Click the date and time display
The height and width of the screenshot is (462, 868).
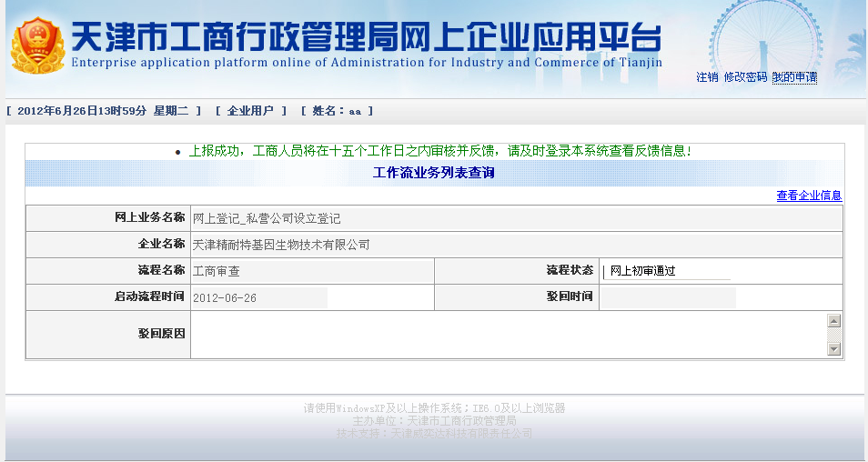pyautogui.click(x=104, y=111)
